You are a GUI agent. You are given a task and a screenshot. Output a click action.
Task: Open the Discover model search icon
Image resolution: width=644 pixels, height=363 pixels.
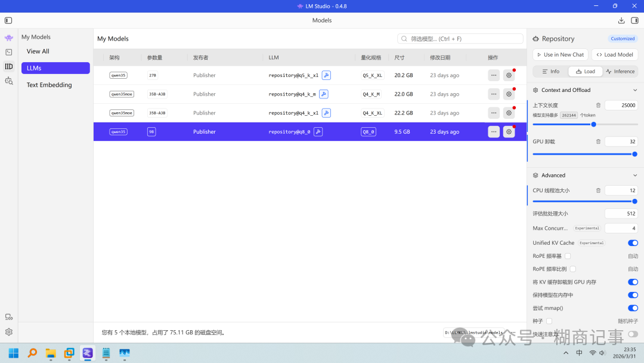8,81
